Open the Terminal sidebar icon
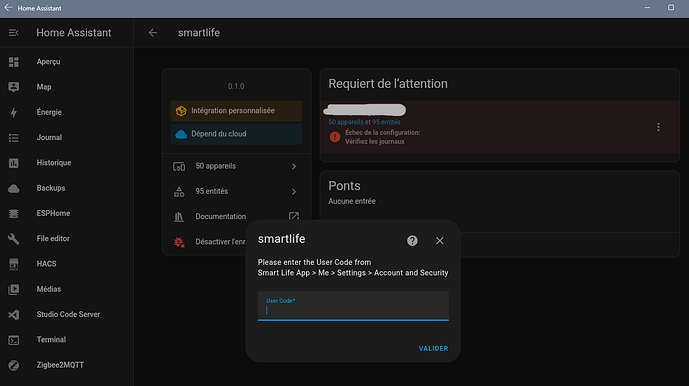This screenshot has height=386, width=689. coord(14,340)
